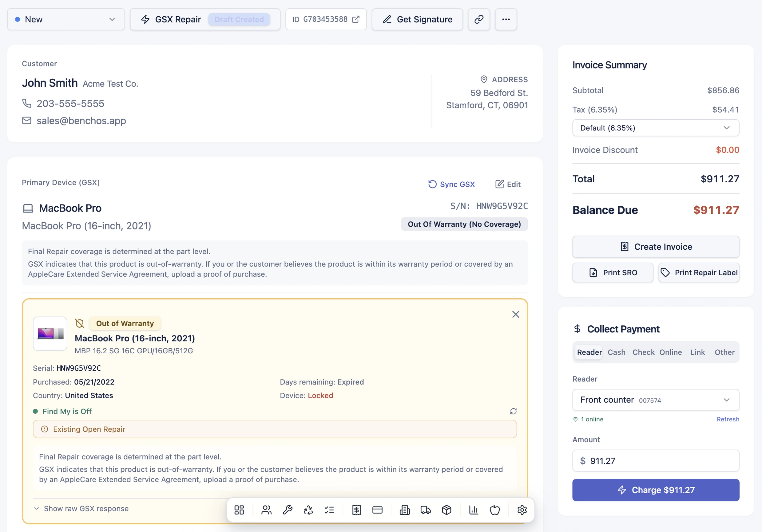Close the Out of Warranty device card

[515, 314]
